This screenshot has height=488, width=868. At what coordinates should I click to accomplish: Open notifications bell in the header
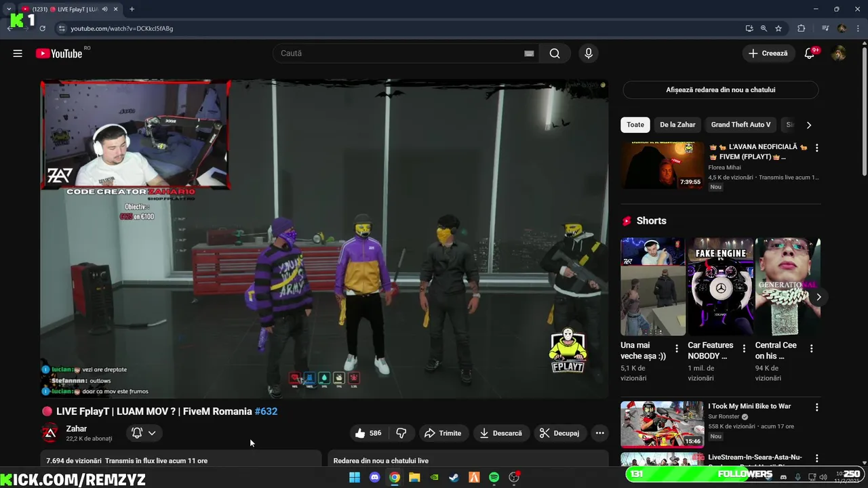point(809,54)
